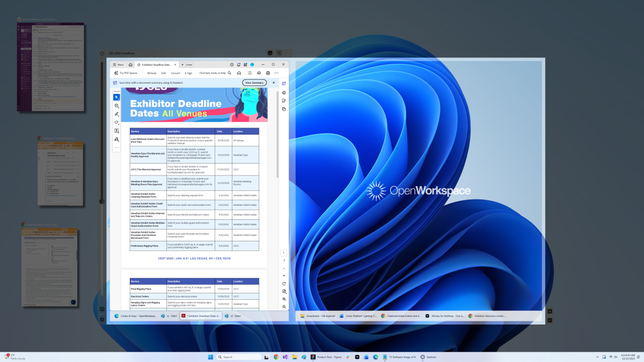Switch to the Edit menu item
Image resolution: width=644 pixels, height=362 pixels.
pyautogui.click(x=164, y=73)
